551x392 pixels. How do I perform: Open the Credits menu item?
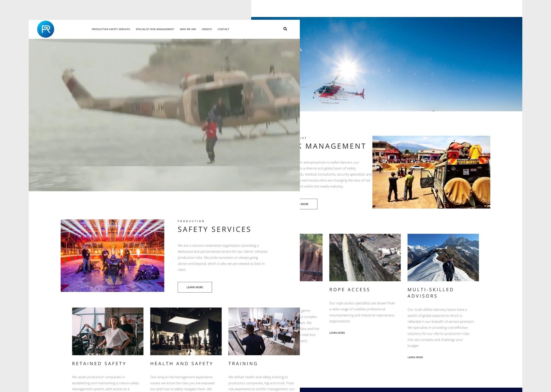[x=207, y=29]
